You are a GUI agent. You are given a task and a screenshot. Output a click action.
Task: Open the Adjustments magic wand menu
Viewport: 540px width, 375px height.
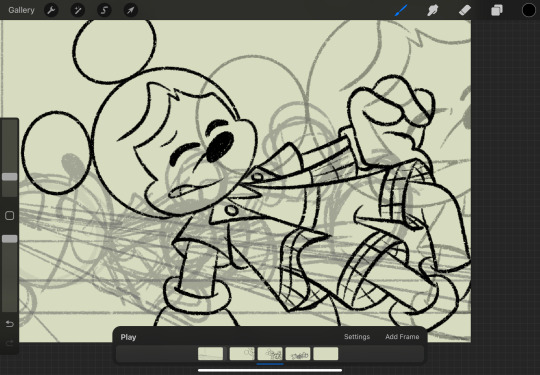[x=78, y=10]
